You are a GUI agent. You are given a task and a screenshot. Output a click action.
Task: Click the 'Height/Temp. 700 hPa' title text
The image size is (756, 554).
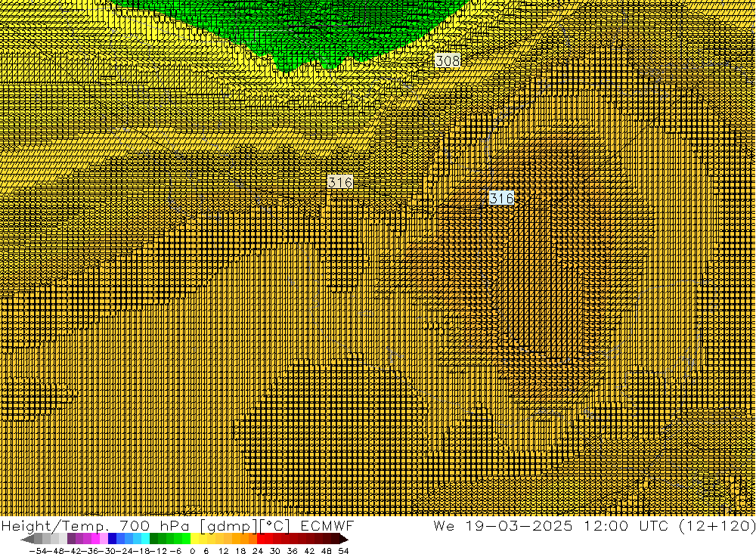(x=95, y=526)
